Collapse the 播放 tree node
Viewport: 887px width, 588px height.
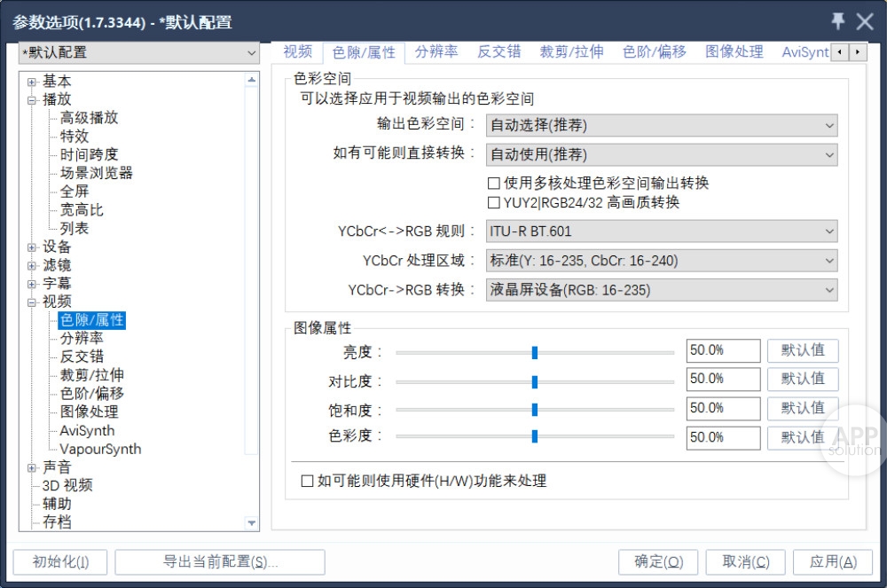(33, 100)
